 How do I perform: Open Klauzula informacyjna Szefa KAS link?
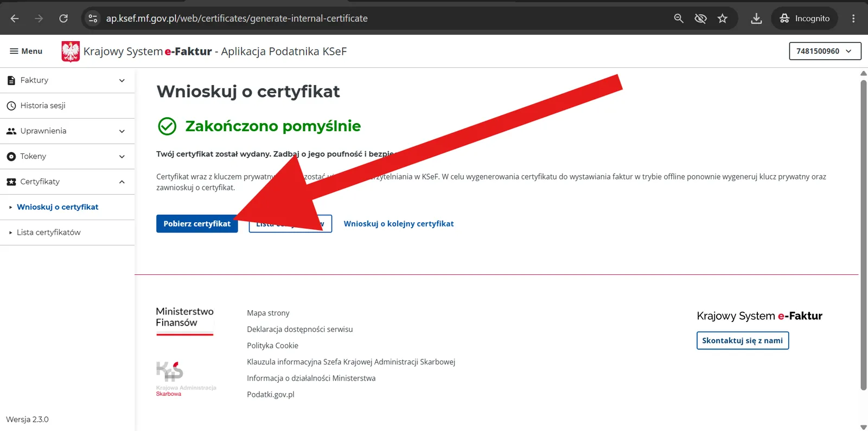pos(351,362)
